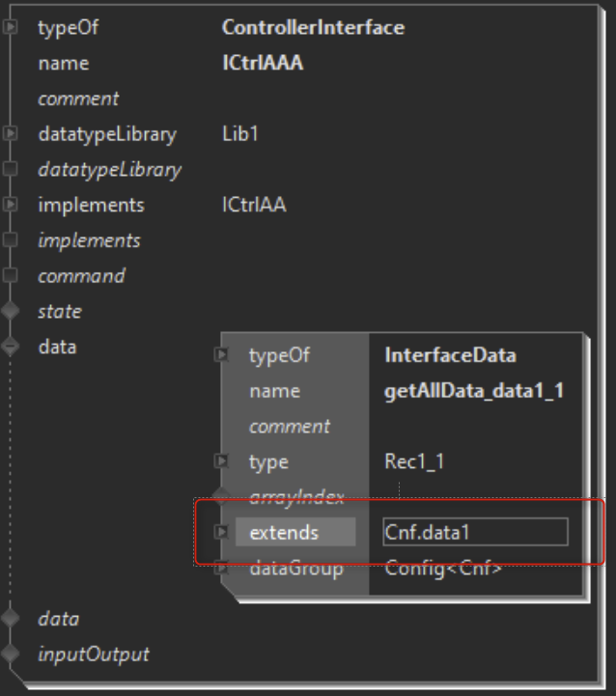The width and height of the screenshot is (616, 696).
Task: Click the ICtrlAA implements value
Action: point(254,205)
